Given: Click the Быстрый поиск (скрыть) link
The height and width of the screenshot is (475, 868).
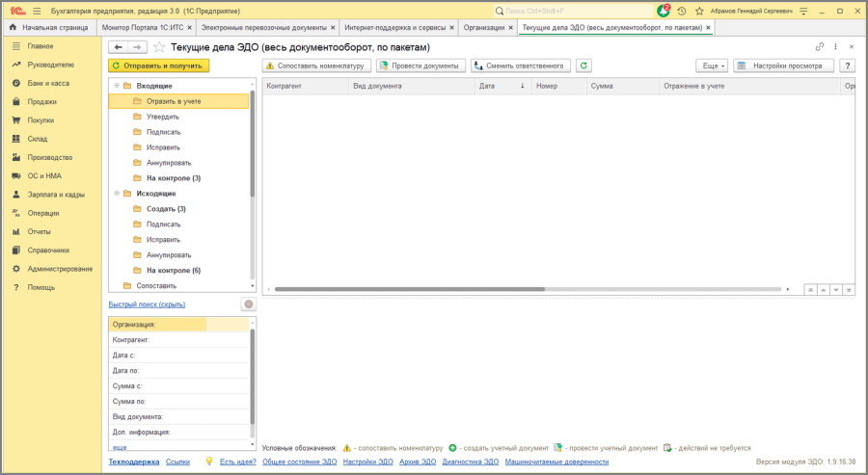Looking at the screenshot, I should 147,304.
